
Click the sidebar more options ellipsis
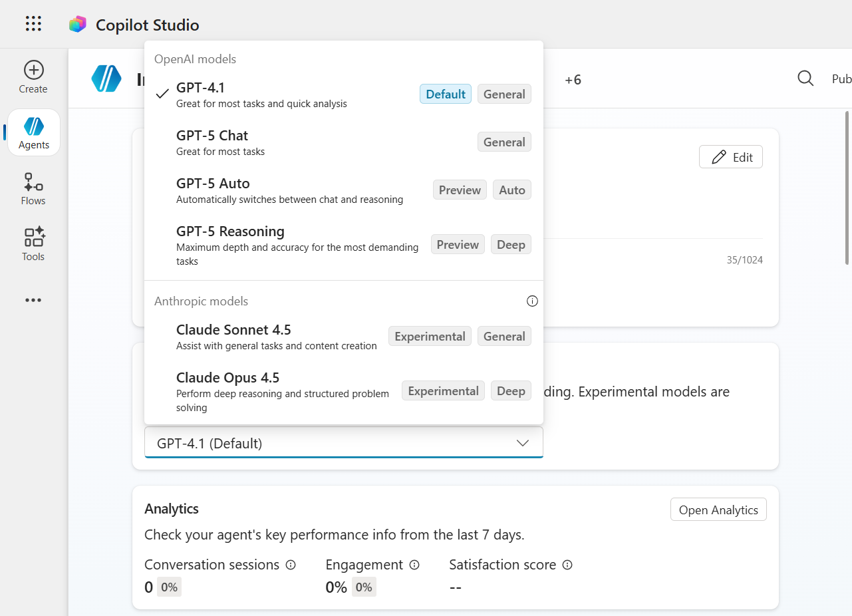pos(33,300)
